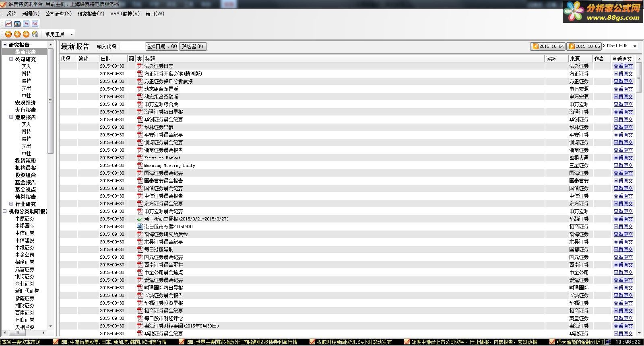Click the 选择日期 button
The image size is (644, 346).
pos(161,46)
